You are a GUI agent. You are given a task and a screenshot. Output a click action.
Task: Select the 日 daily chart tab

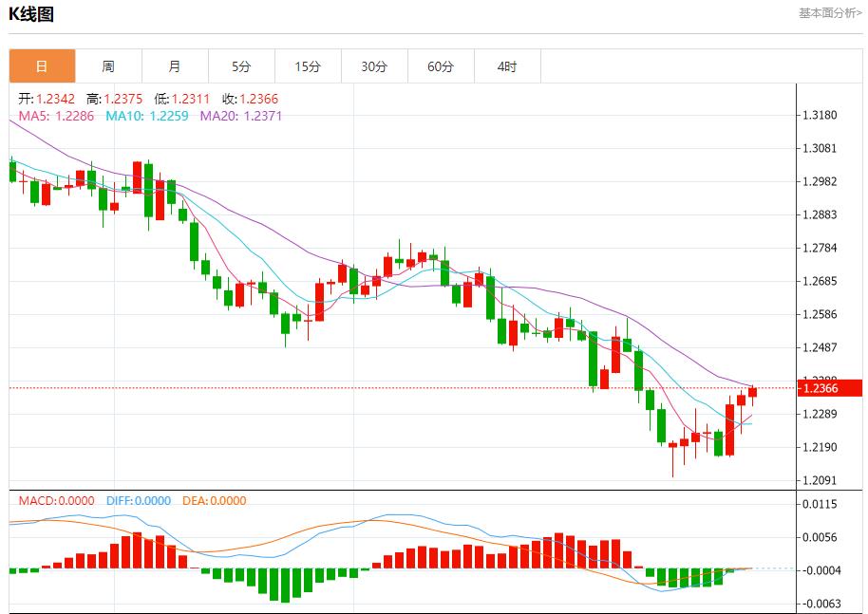coord(42,66)
